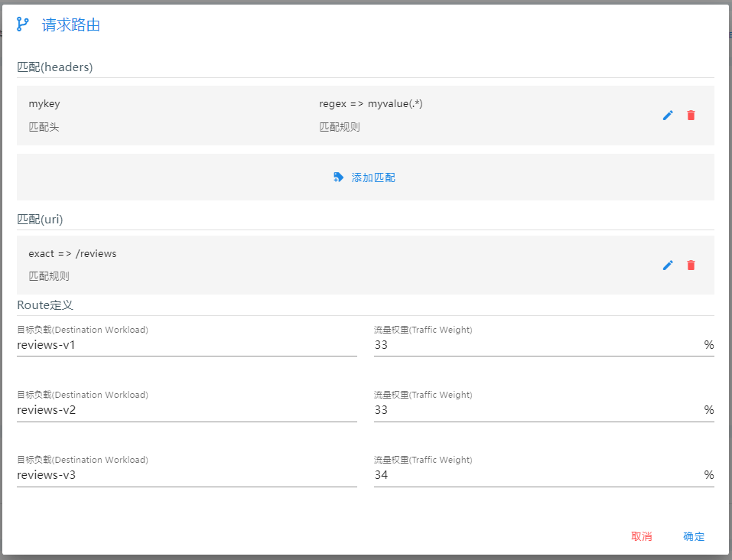Select the mykey header match row

pyautogui.click(x=366, y=116)
